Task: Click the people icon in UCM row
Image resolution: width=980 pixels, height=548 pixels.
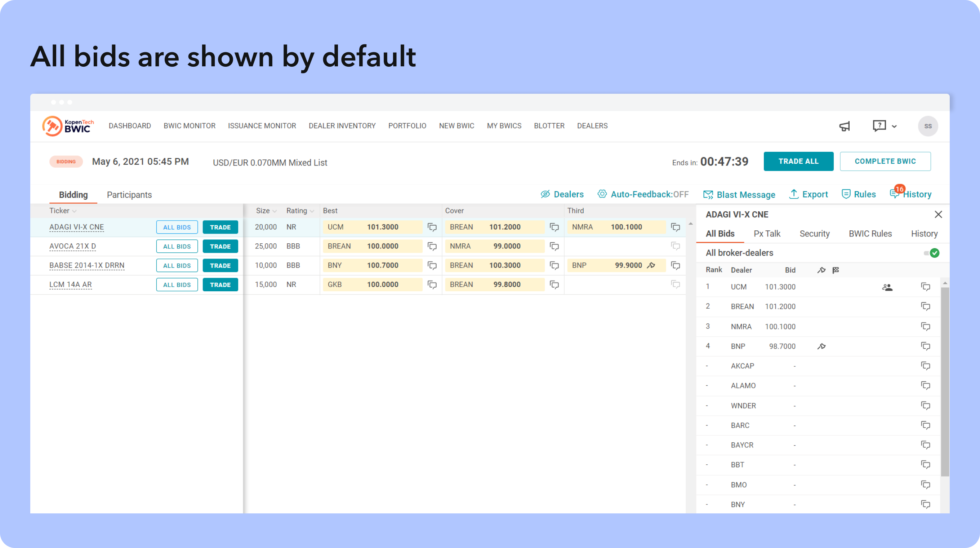Action: [887, 287]
